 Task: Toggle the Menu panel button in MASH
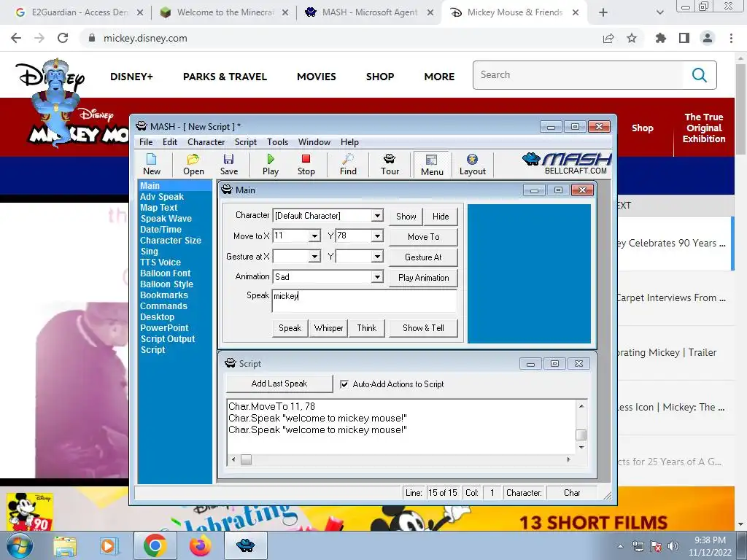[x=432, y=165]
